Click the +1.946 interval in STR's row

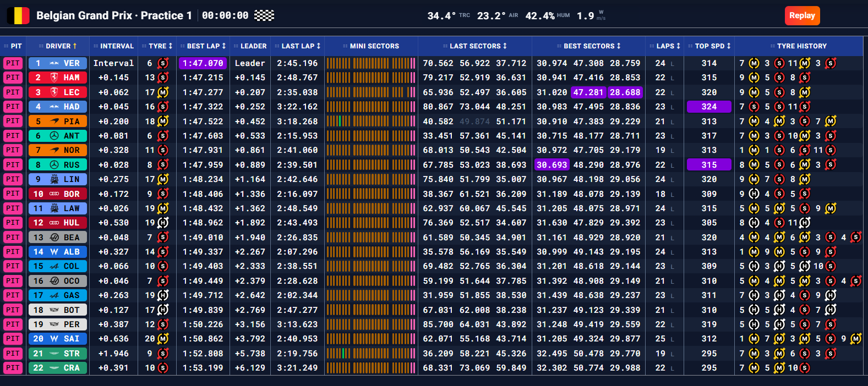113,354
